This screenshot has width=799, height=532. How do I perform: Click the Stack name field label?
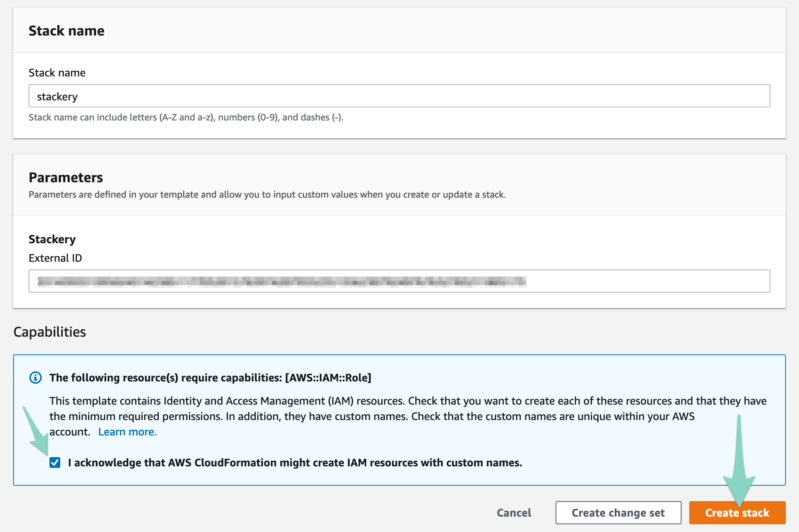pyautogui.click(x=57, y=73)
